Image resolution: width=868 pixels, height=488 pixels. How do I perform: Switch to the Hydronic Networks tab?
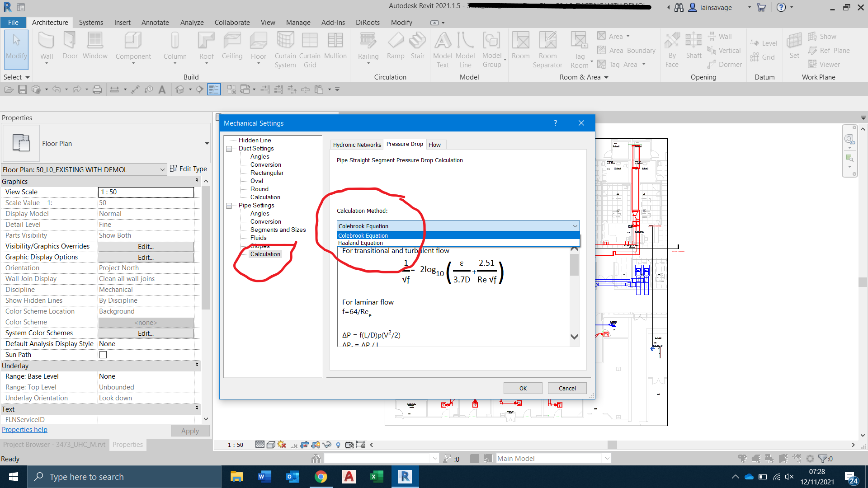[x=357, y=145]
